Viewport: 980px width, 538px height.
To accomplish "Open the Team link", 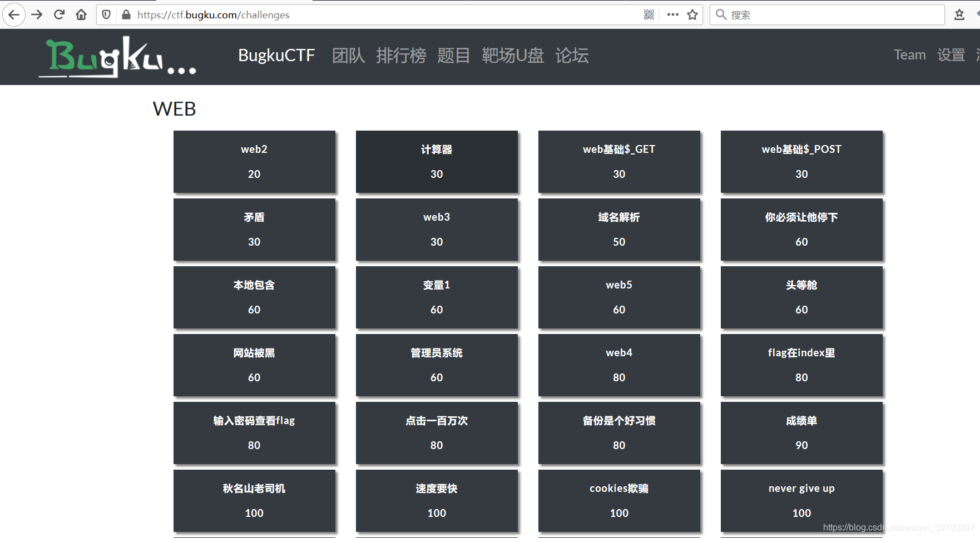I will tap(909, 55).
